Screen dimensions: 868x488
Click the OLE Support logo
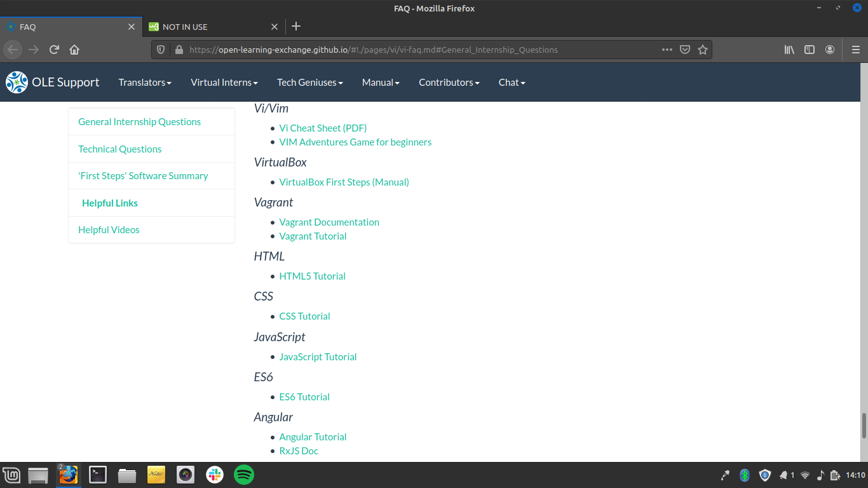pyautogui.click(x=53, y=82)
